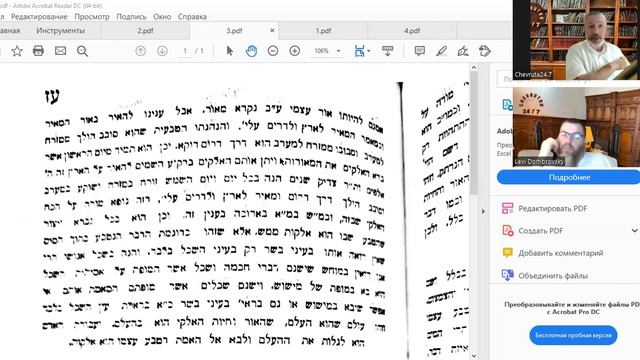Switch to the 1.pdf tab
Image resolution: width=640 pixels, height=360 pixels.
(x=323, y=31)
